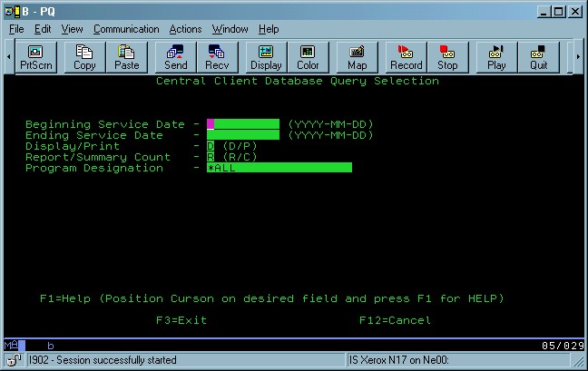Click the Program Designation *ALL field
This screenshot has height=371, width=588.
click(x=279, y=168)
